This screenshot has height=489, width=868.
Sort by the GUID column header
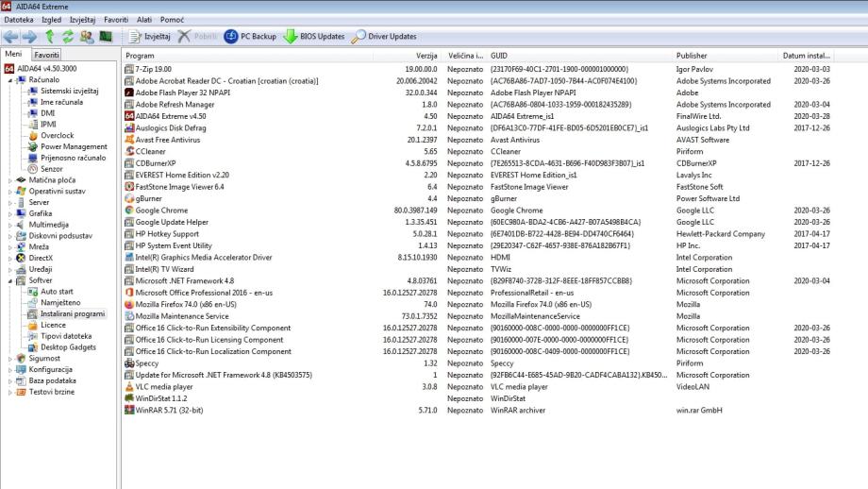[578, 56]
